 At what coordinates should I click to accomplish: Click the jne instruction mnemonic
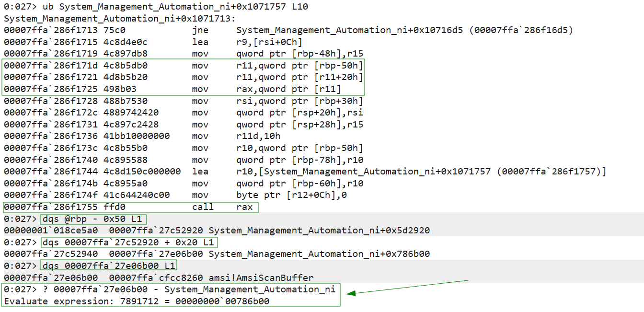[x=200, y=30]
